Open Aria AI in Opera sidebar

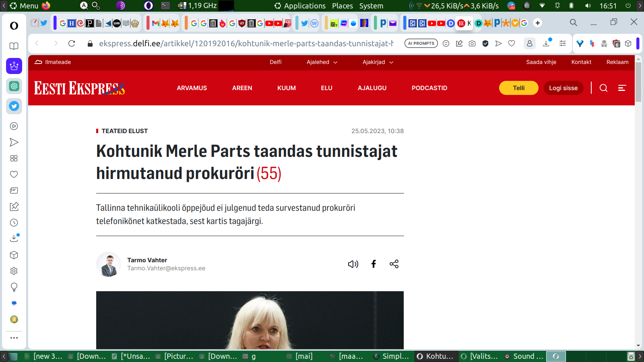pos(14,66)
